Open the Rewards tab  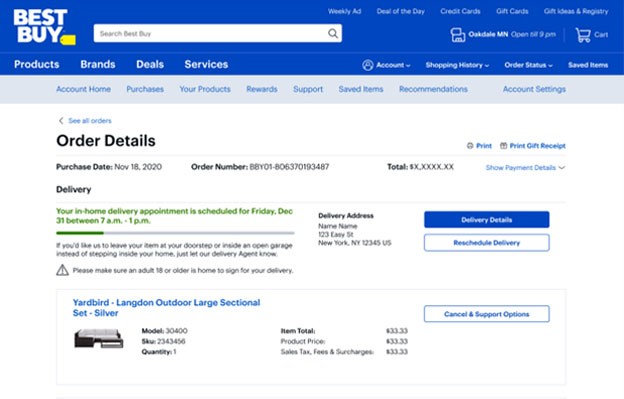[x=262, y=89]
